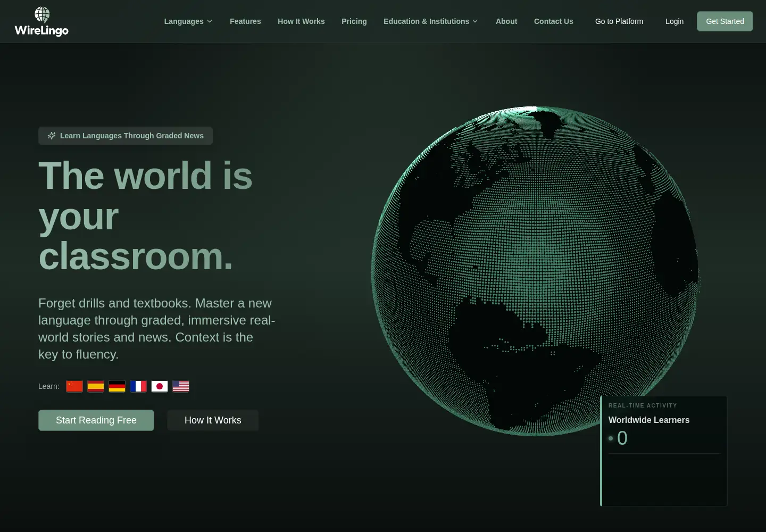This screenshot has height=532, width=766.
Task: Open the About page
Action: (506, 21)
